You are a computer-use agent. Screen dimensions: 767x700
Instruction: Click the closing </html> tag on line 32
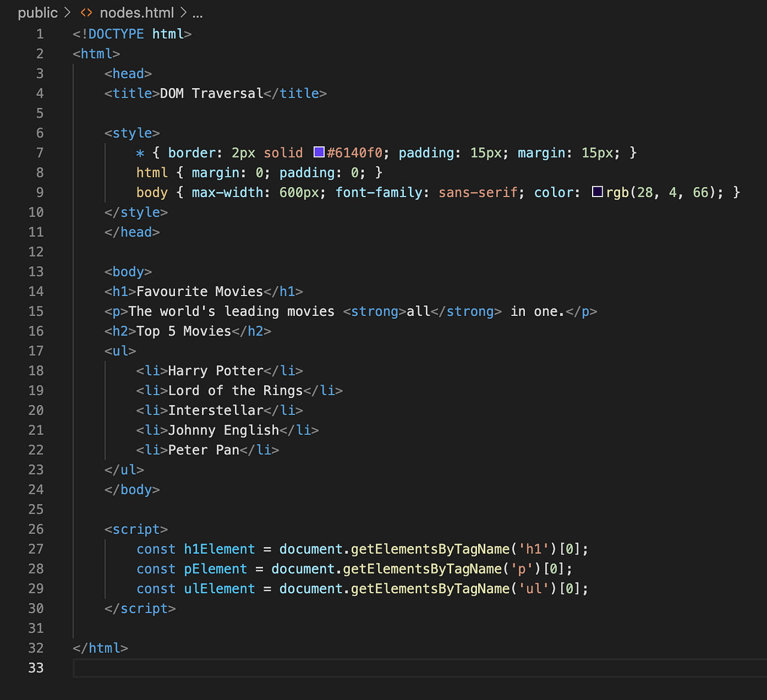[100, 648]
